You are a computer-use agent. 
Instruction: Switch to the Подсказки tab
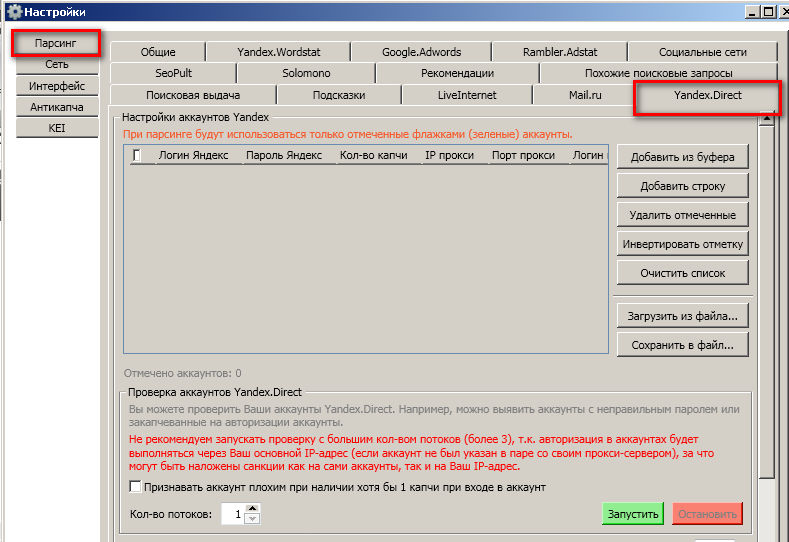339,95
